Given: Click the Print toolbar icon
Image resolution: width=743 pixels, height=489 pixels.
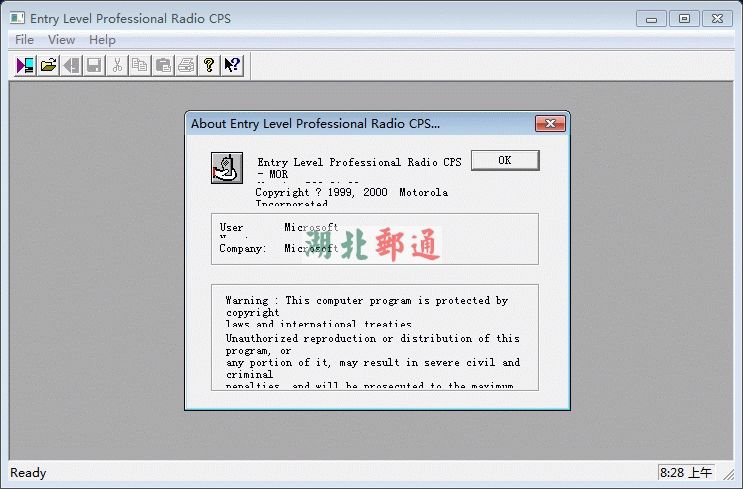Looking at the screenshot, I should [x=186, y=65].
